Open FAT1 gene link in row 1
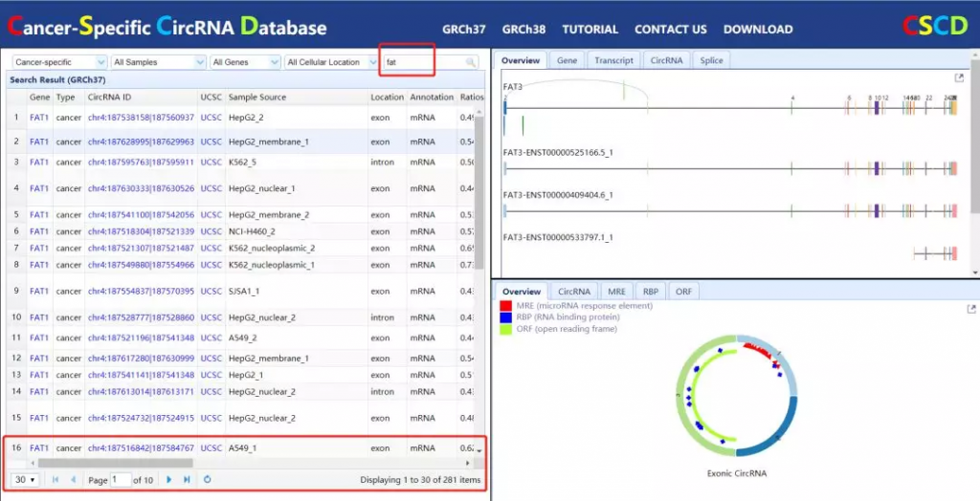 (38, 118)
